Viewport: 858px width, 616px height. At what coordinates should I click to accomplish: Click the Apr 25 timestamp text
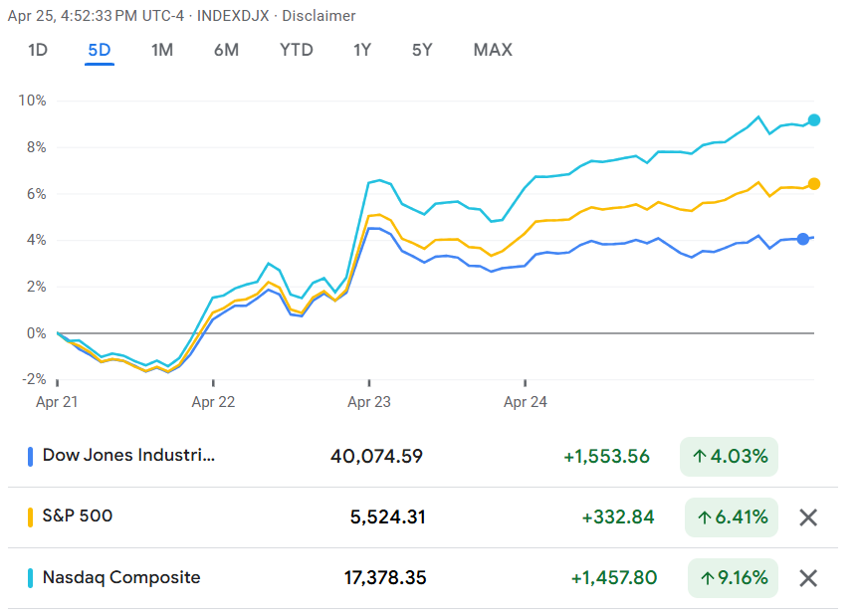point(96,16)
